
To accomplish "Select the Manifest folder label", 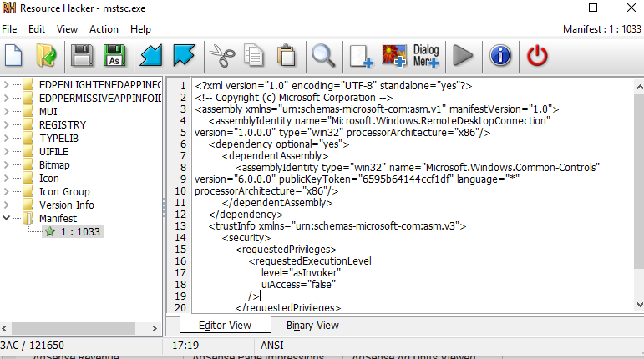I will [58, 218].
